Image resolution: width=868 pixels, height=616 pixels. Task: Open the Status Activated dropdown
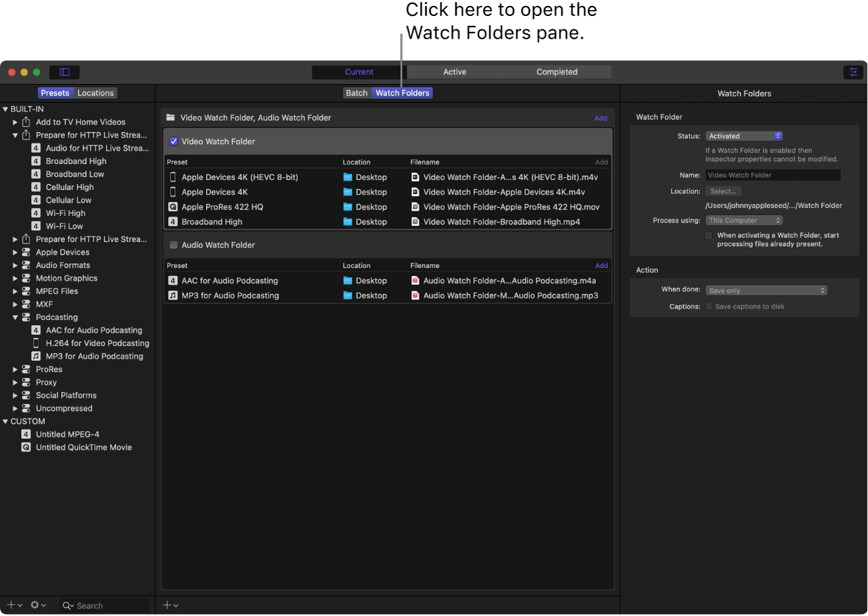point(744,136)
